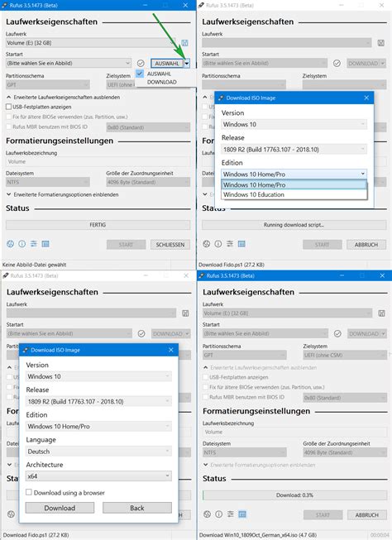Click the Download: 0.3% progress bar
The image size is (392, 540).
click(x=295, y=495)
